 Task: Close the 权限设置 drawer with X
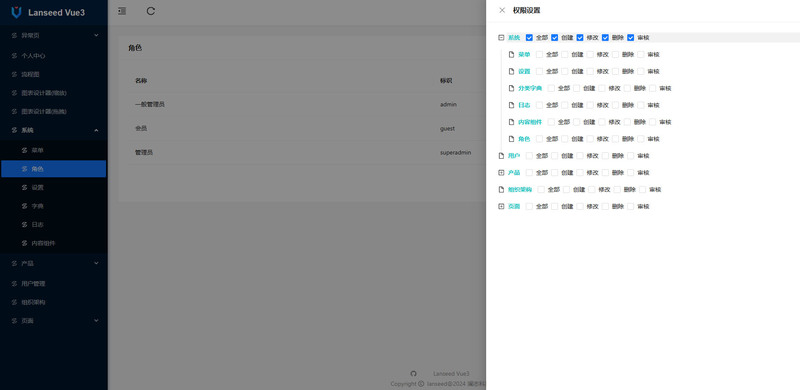point(502,10)
